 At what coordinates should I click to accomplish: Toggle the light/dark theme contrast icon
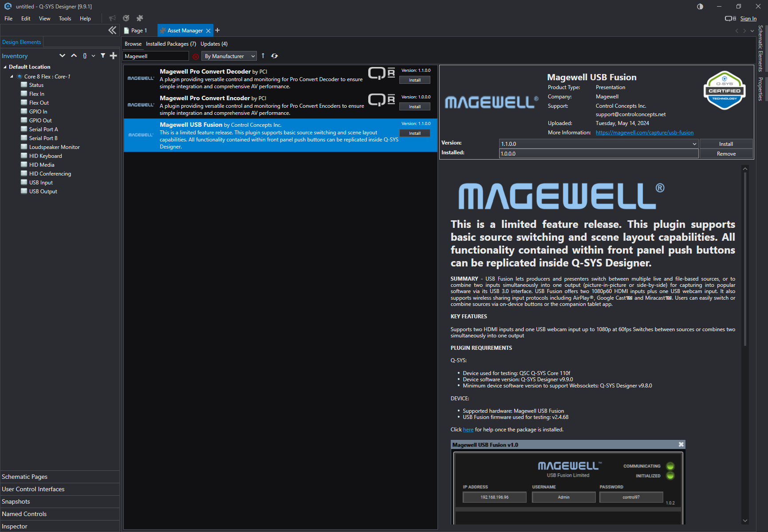700,6
